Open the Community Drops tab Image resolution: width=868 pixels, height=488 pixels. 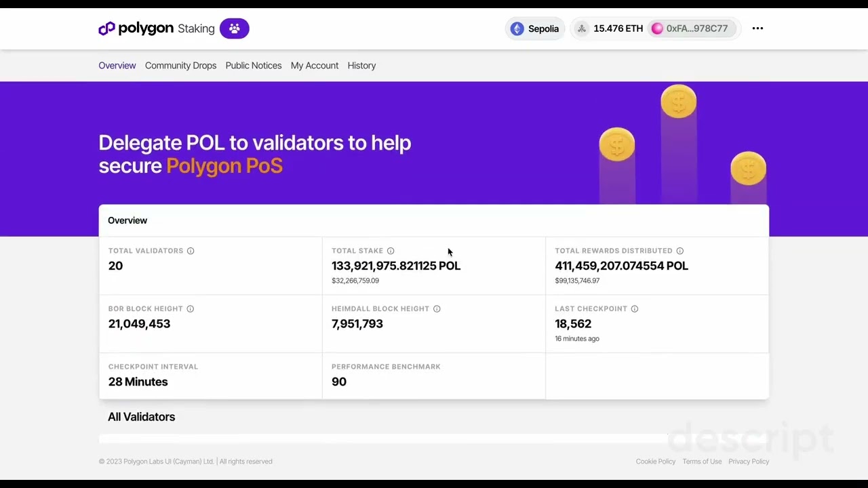pyautogui.click(x=180, y=66)
